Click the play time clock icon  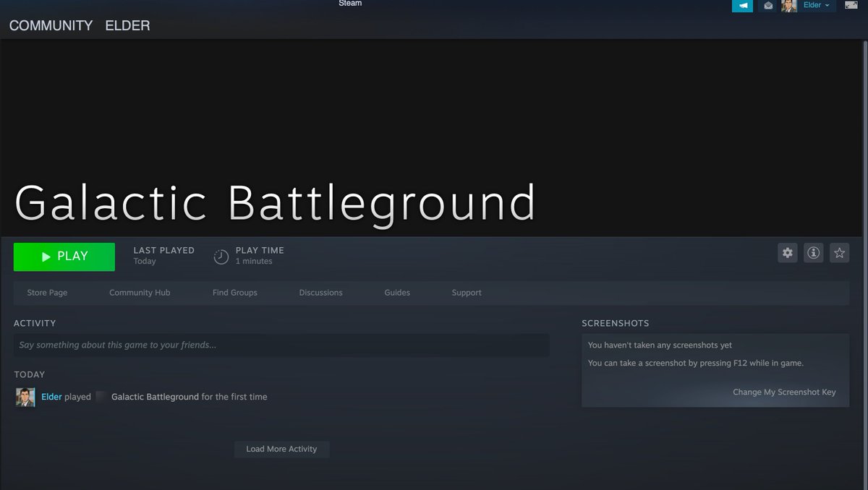coord(221,257)
